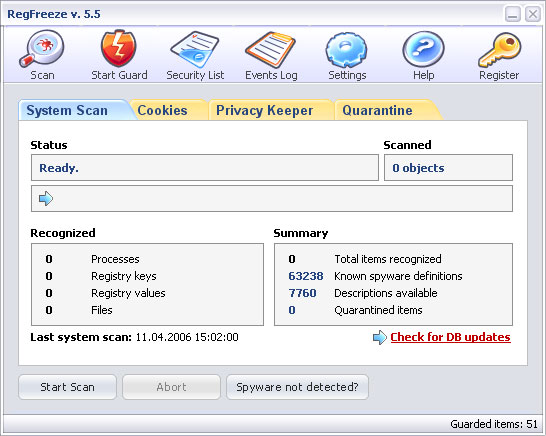Viewport: 546px width, 436px height.
Task: Click the Register key icon
Action: pos(499,49)
